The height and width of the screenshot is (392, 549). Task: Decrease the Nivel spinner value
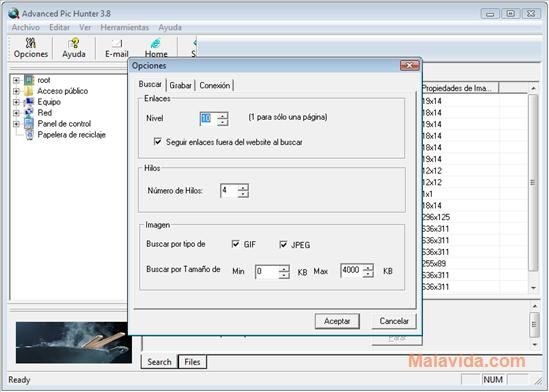pyautogui.click(x=222, y=122)
